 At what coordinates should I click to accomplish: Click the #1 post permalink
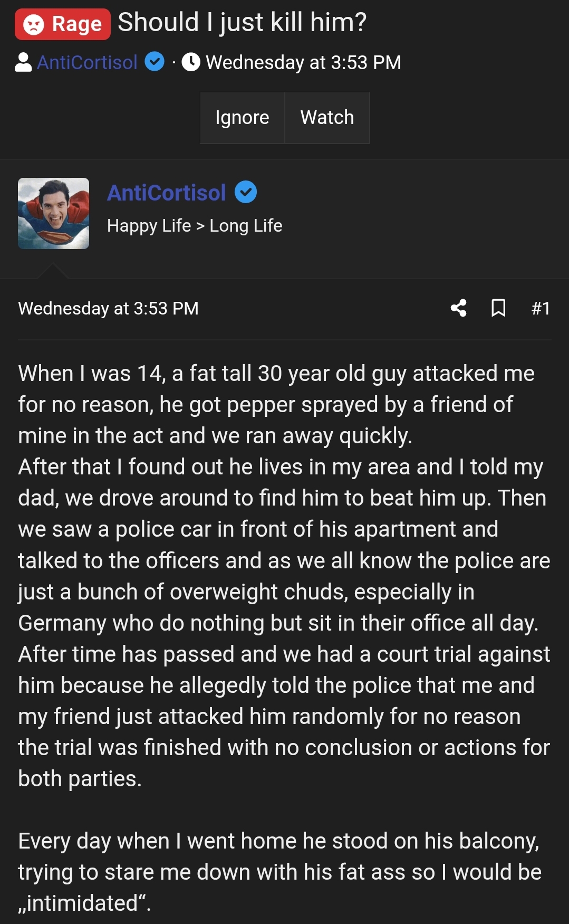[x=541, y=308]
